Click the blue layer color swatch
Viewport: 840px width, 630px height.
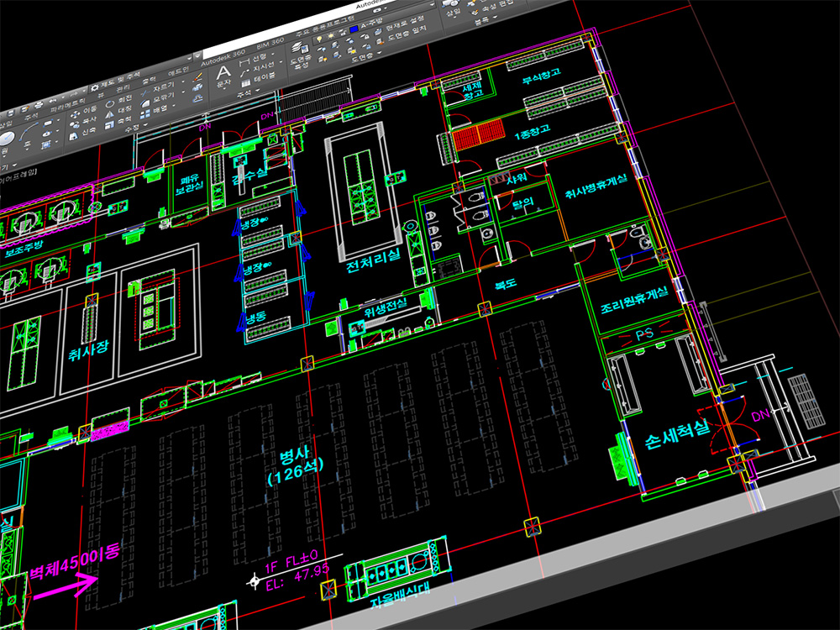[354, 30]
